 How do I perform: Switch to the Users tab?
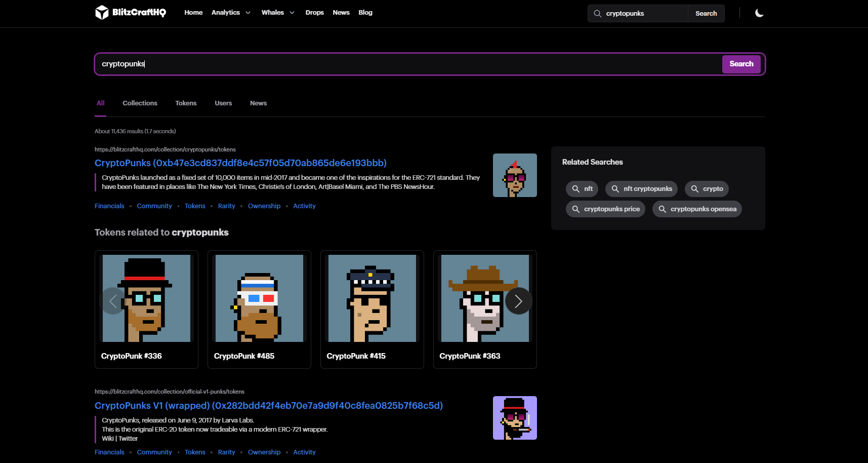[x=223, y=103]
